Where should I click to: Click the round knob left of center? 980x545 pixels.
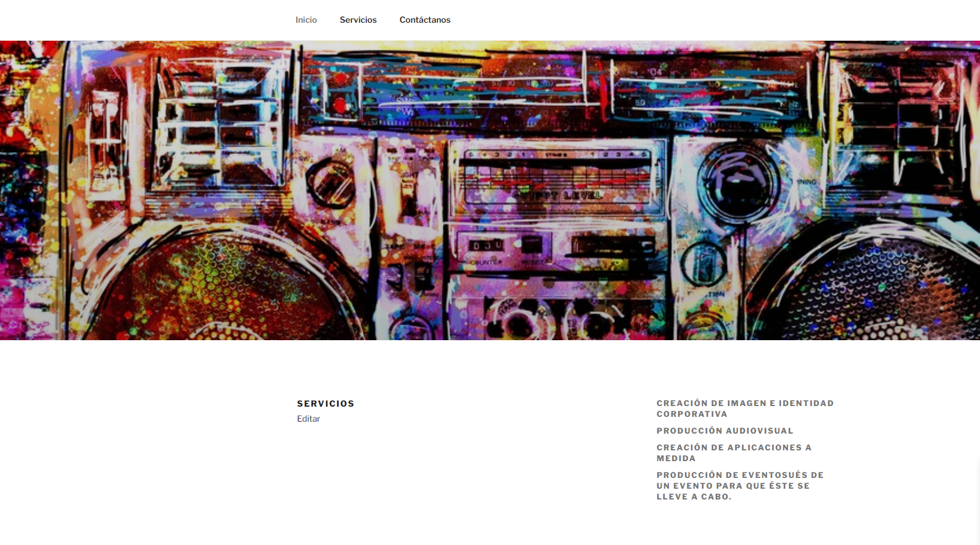coord(331,183)
